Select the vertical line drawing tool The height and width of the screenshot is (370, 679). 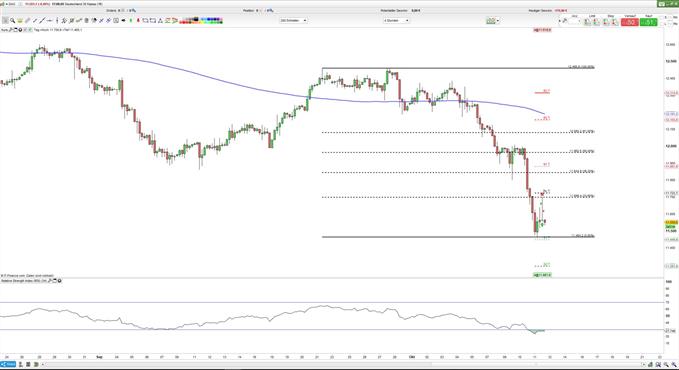point(57,20)
